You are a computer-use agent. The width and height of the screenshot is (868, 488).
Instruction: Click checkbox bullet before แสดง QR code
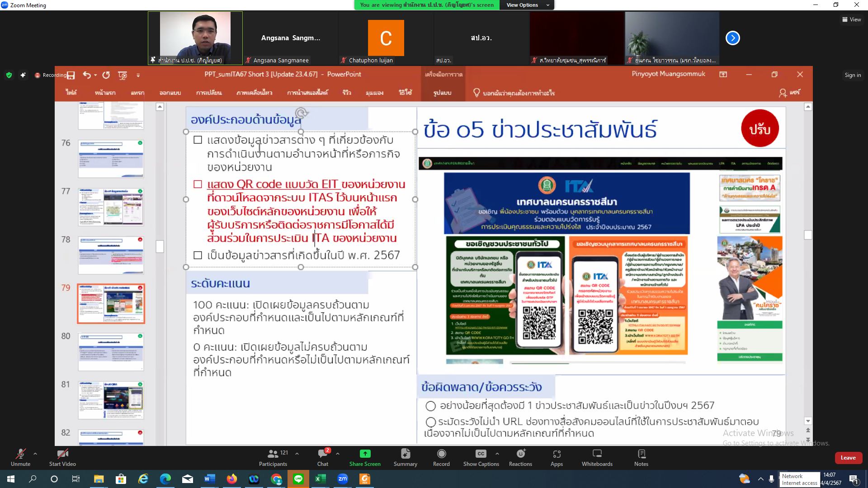[198, 184]
